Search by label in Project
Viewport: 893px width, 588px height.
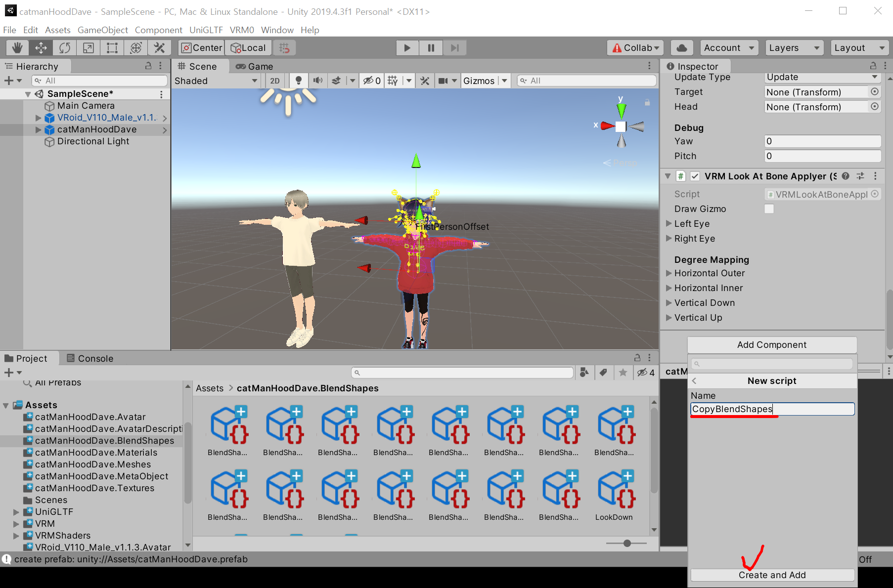(x=603, y=373)
